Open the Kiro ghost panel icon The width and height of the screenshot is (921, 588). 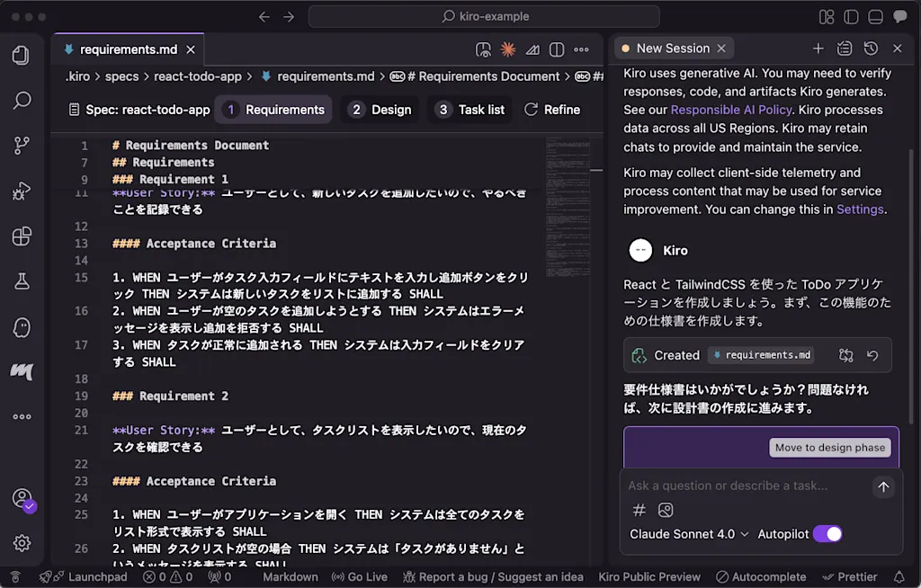pyautogui.click(x=22, y=327)
